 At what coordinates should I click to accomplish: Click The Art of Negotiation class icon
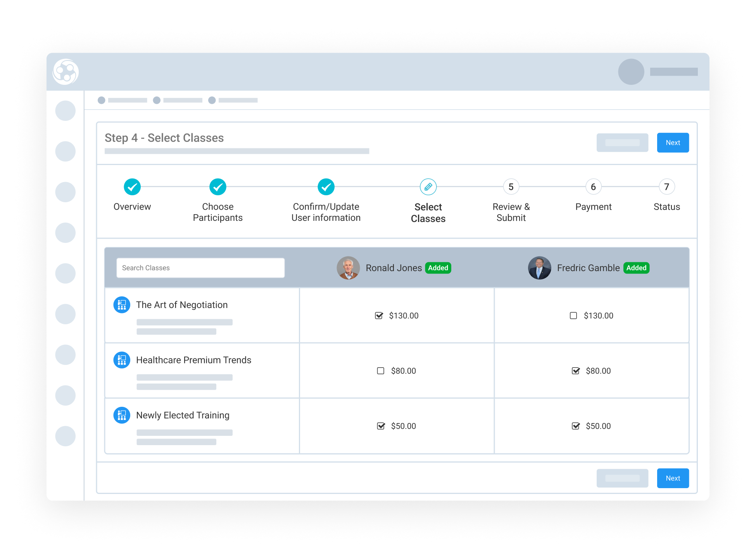click(121, 305)
